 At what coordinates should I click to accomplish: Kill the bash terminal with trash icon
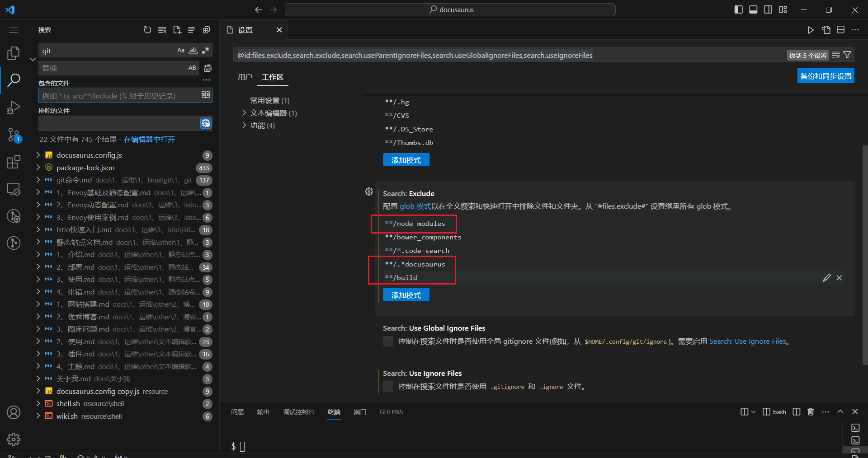coord(811,411)
